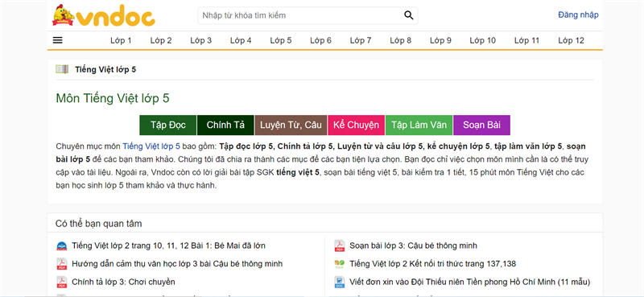Open the Lớp 4 menu
The image size is (644, 297).
241,40
